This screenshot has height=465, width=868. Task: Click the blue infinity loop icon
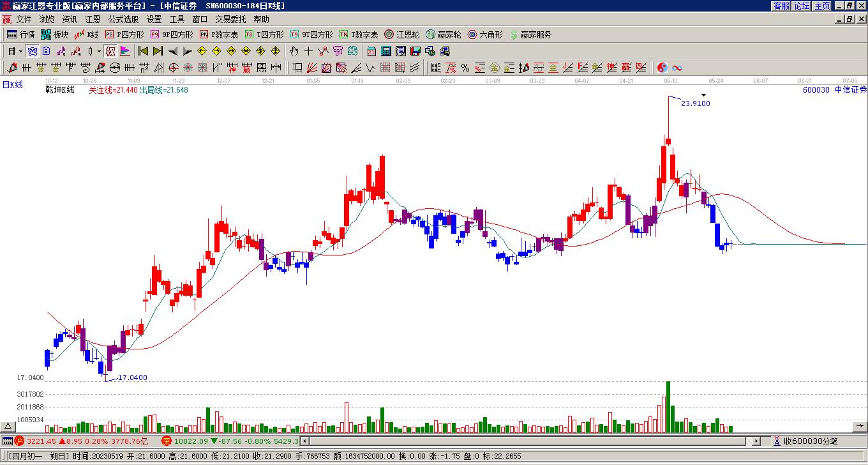click(x=677, y=67)
